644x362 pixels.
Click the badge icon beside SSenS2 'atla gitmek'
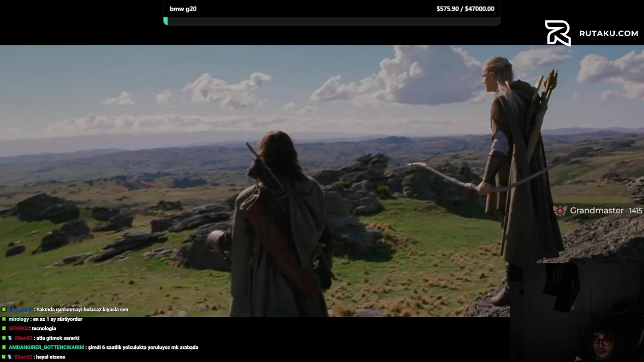click(x=10, y=338)
